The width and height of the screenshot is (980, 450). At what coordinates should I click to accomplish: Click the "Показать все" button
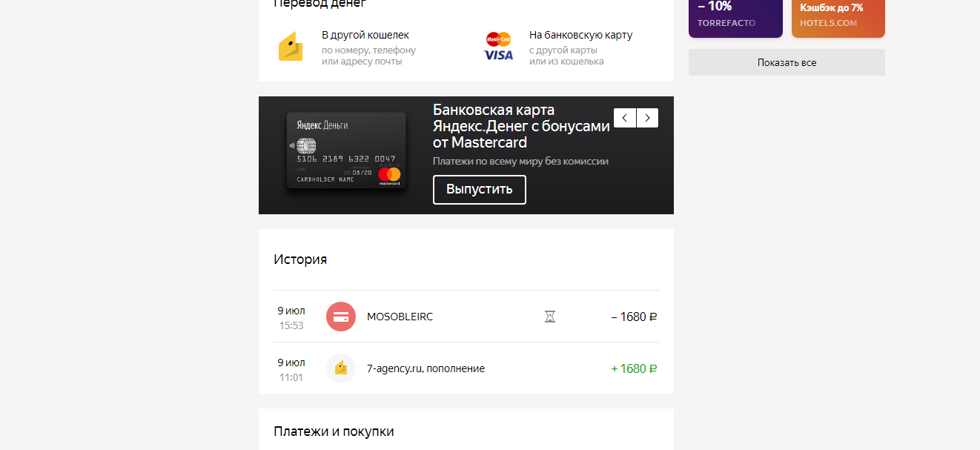pyautogui.click(x=787, y=62)
